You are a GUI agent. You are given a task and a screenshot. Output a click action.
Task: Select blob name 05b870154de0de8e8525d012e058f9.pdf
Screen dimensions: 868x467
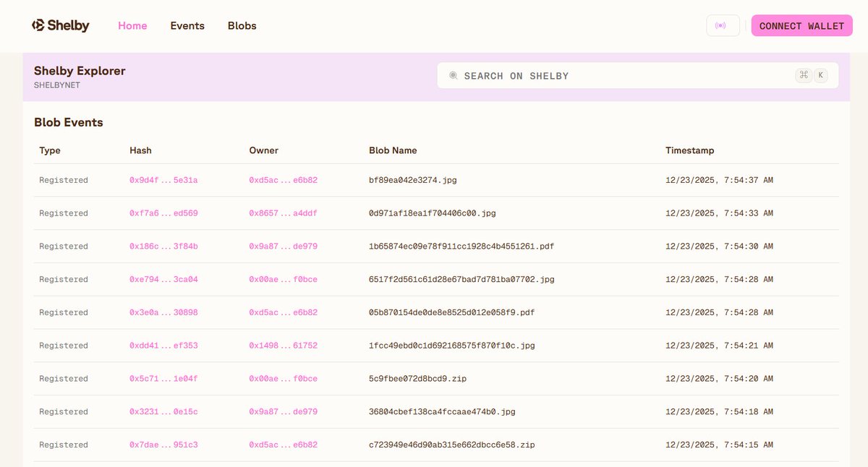point(452,312)
